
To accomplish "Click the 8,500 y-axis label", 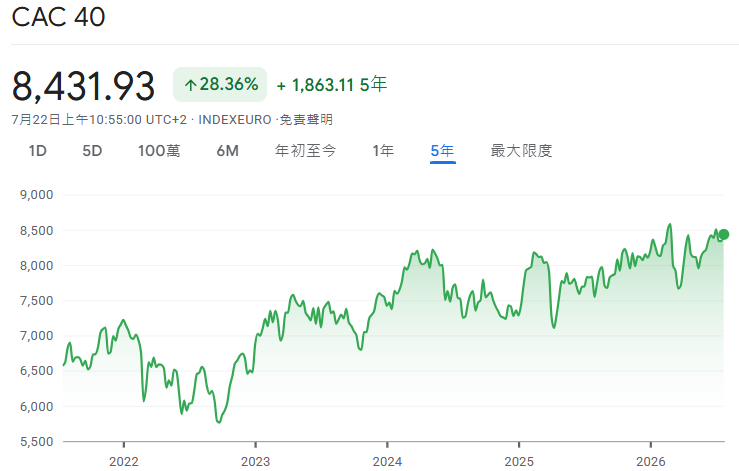I will [x=36, y=231].
